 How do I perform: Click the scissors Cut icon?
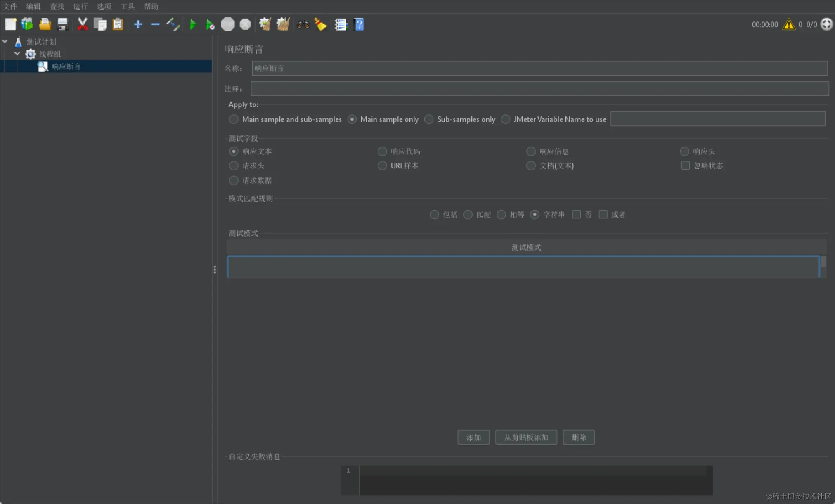83,24
